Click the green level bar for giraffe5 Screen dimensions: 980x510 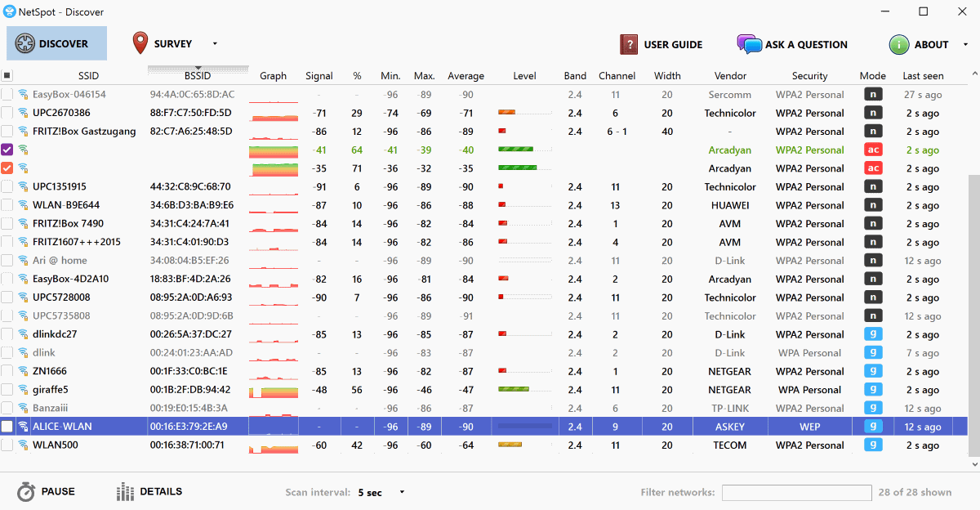[514, 390]
